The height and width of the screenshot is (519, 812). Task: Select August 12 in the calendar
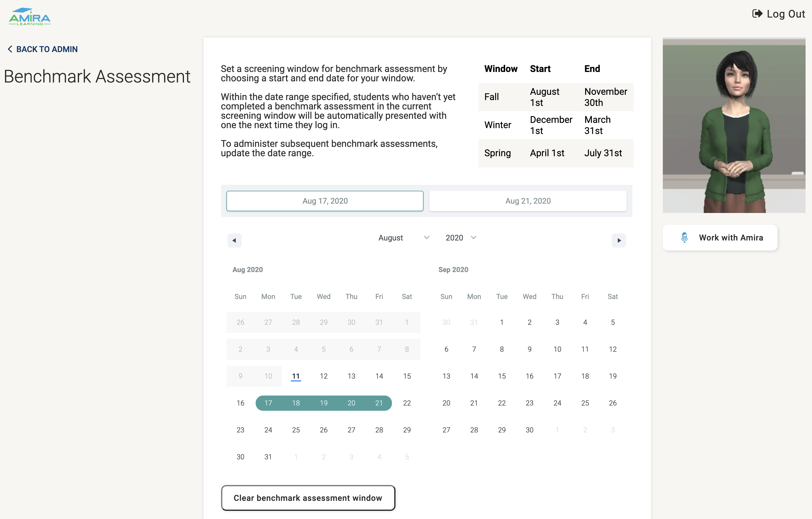[324, 376]
